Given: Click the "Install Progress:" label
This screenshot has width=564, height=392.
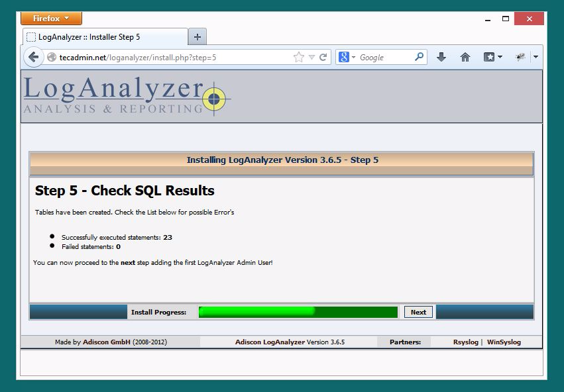Looking at the screenshot, I should (158, 313).
